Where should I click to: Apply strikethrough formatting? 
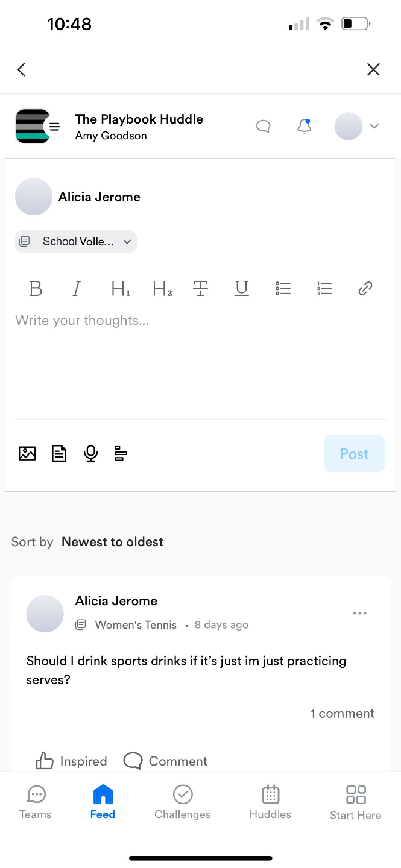click(200, 289)
